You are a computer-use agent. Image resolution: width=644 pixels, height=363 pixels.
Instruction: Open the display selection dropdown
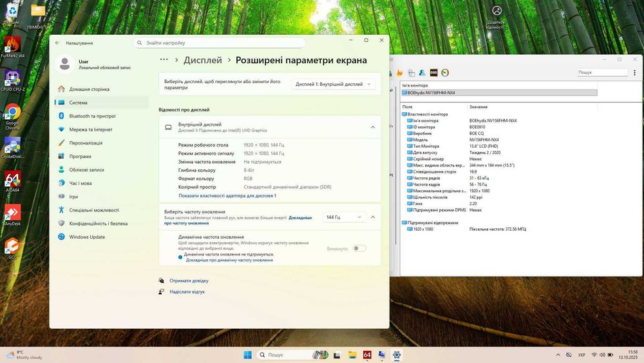tap(333, 84)
